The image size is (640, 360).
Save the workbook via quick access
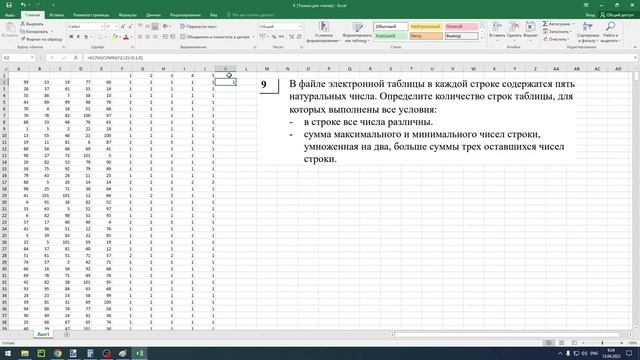pyautogui.click(x=9, y=5)
